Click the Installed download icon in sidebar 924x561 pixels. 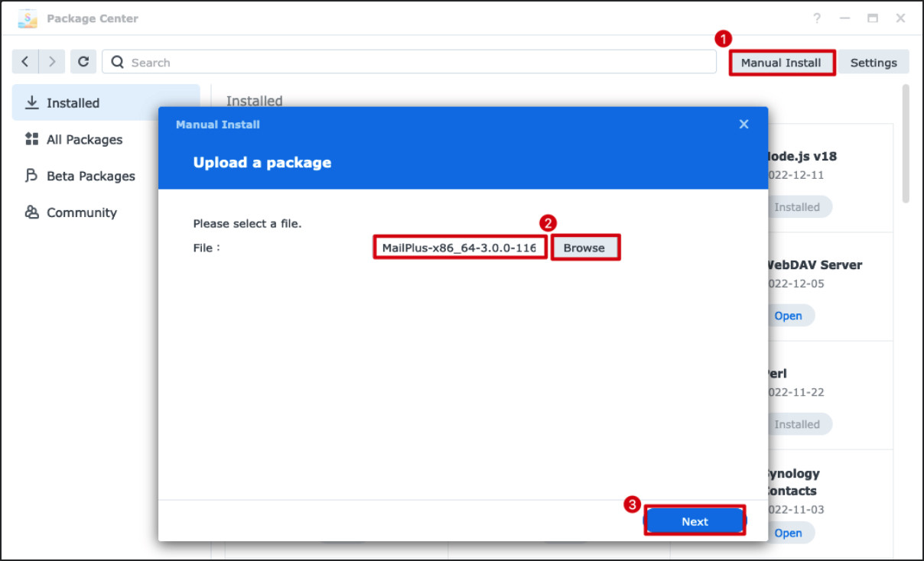point(32,102)
